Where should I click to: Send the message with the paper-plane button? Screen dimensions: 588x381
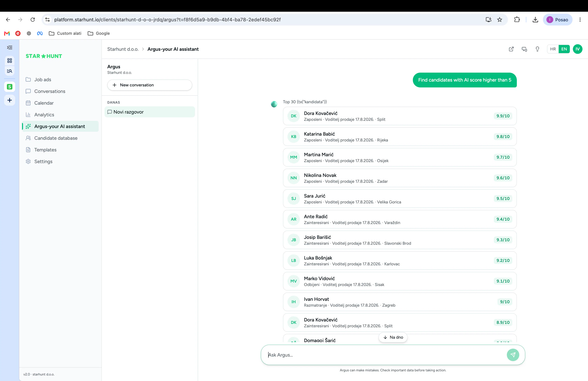[x=513, y=355]
